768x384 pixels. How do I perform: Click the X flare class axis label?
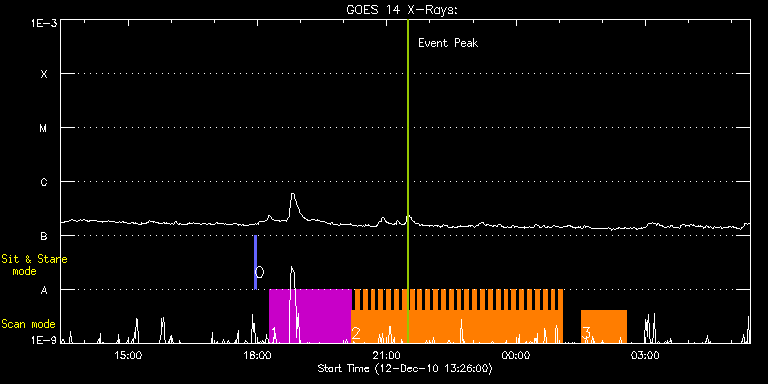coord(44,74)
